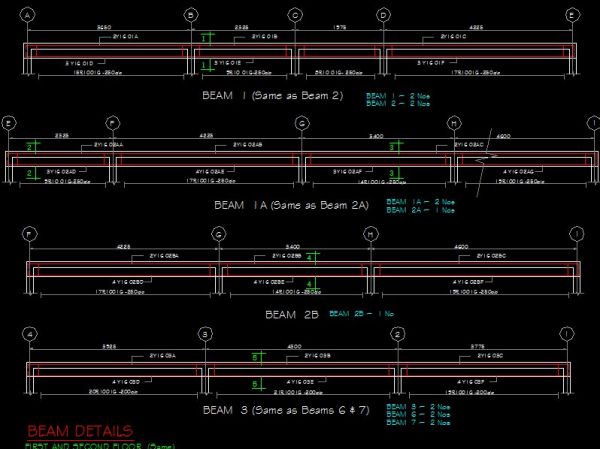Click the upper green section marker 1 on Beam 1

point(205,38)
